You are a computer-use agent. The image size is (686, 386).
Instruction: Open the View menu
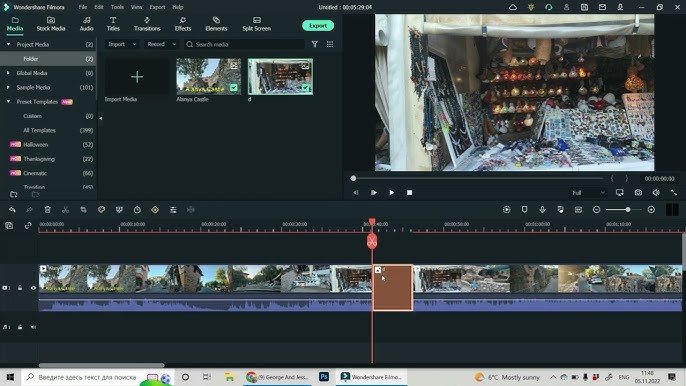pyautogui.click(x=136, y=7)
